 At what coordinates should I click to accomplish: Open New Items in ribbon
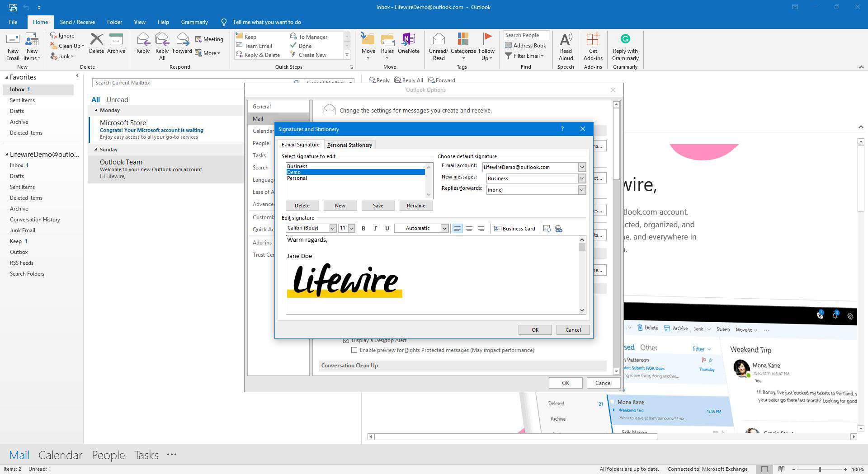coord(32,47)
